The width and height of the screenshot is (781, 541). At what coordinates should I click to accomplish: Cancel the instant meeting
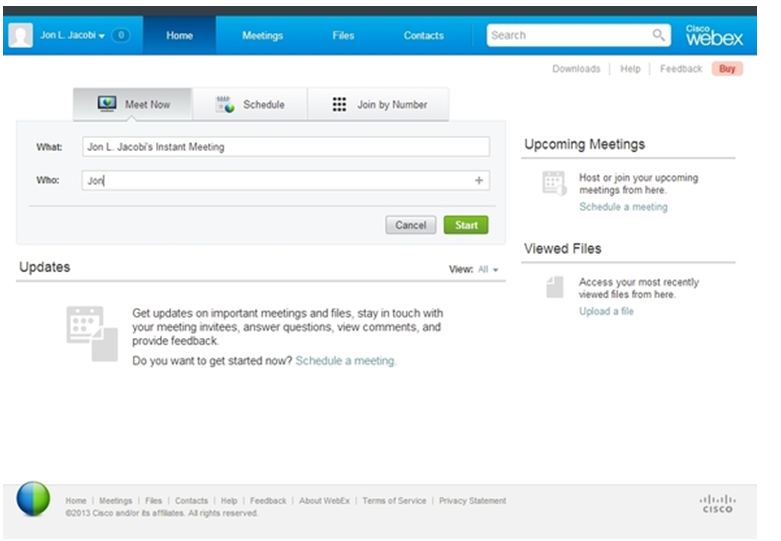click(410, 225)
